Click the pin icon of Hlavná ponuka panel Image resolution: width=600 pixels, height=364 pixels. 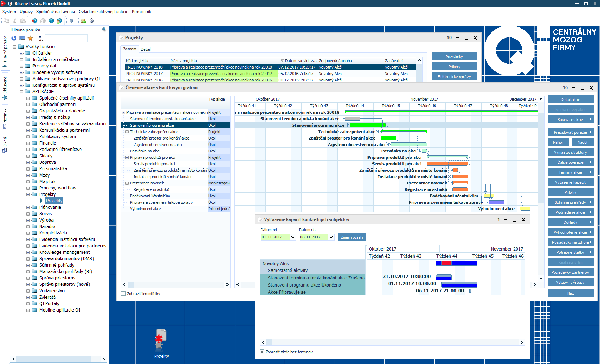click(104, 29)
